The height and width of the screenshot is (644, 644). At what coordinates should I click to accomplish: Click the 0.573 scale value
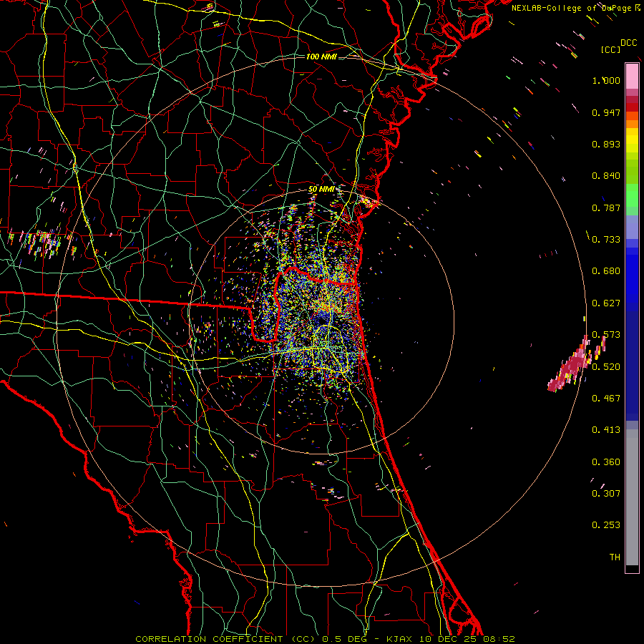coord(606,335)
